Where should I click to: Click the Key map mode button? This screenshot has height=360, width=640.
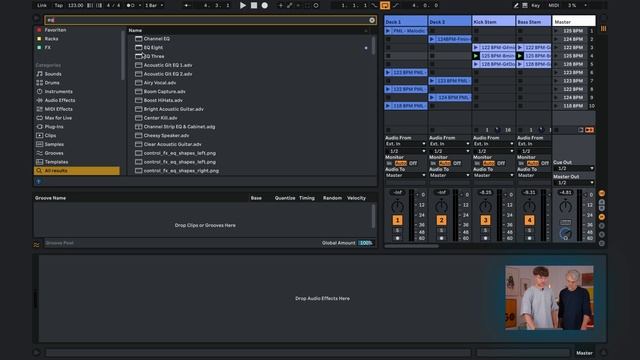tap(536, 5)
